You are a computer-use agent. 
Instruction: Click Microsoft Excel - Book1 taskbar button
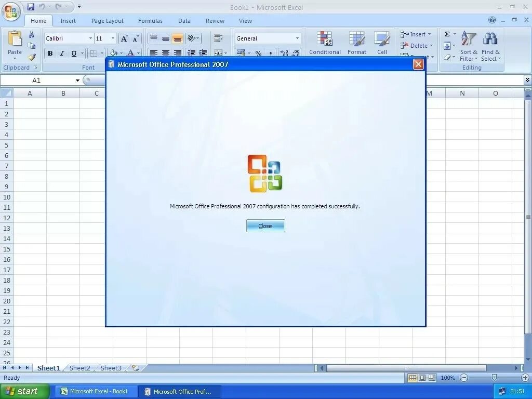(96, 392)
